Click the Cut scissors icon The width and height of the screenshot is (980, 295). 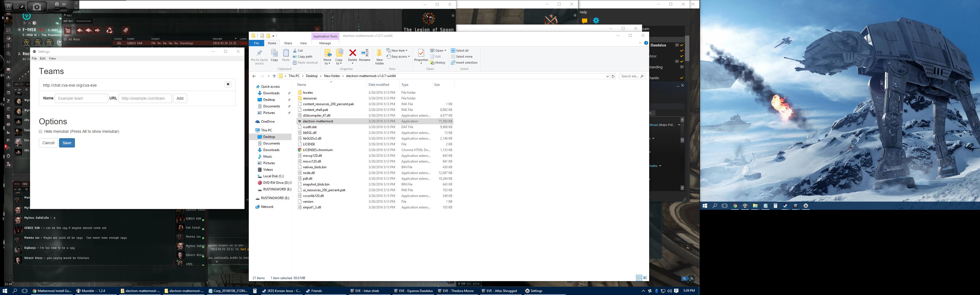pos(295,51)
